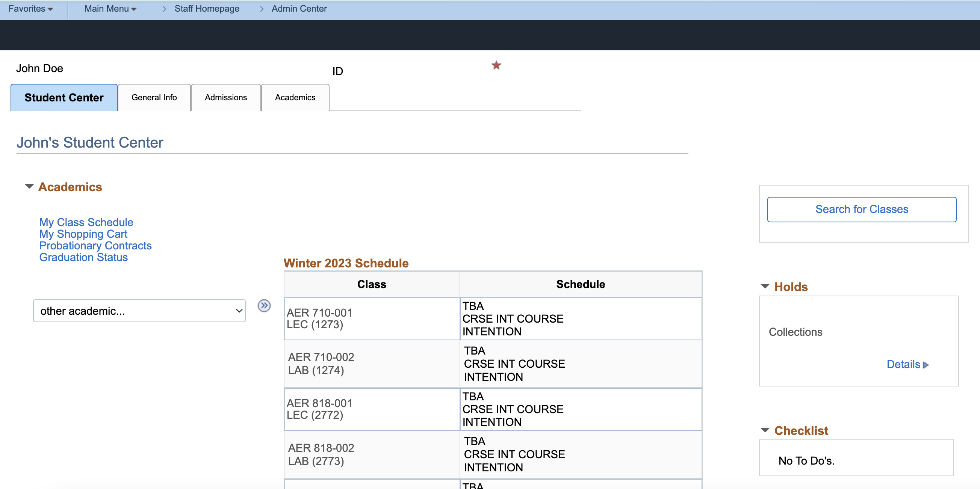Click the Winter 2023 Schedule heading
This screenshot has height=489, width=980.
click(x=346, y=263)
